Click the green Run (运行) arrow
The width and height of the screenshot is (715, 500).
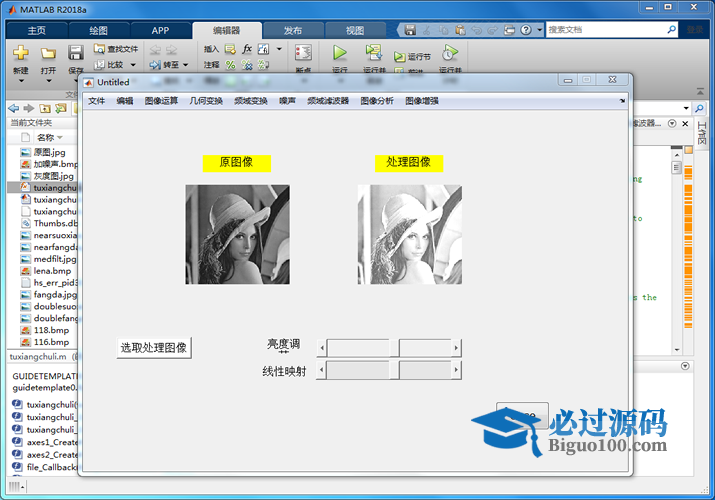(x=339, y=52)
